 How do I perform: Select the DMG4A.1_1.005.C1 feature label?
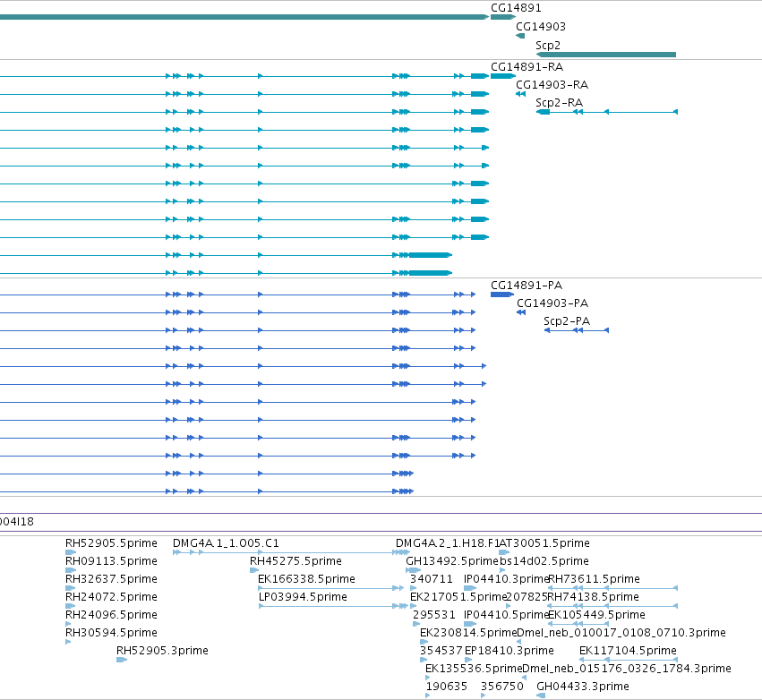pos(226,543)
